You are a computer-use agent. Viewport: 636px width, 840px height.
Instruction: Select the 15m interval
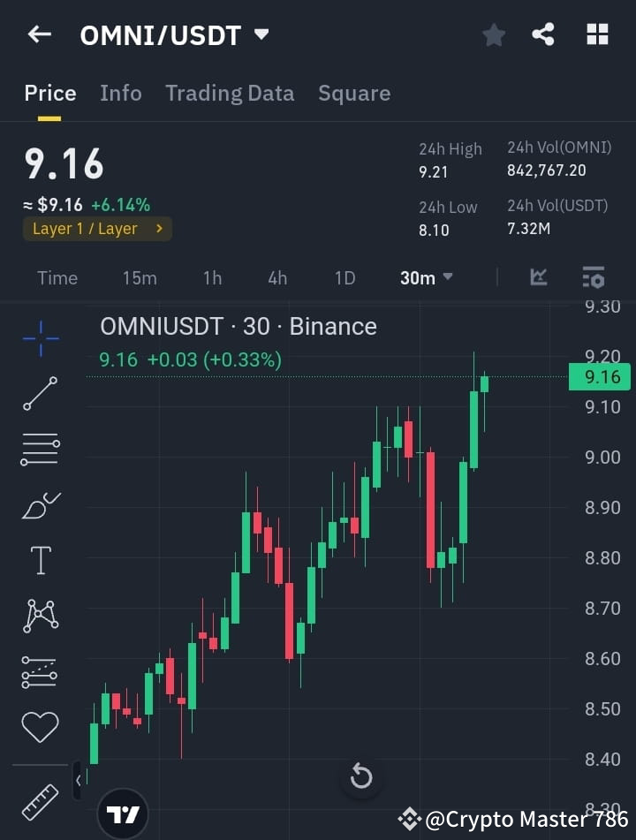pos(140,278)
